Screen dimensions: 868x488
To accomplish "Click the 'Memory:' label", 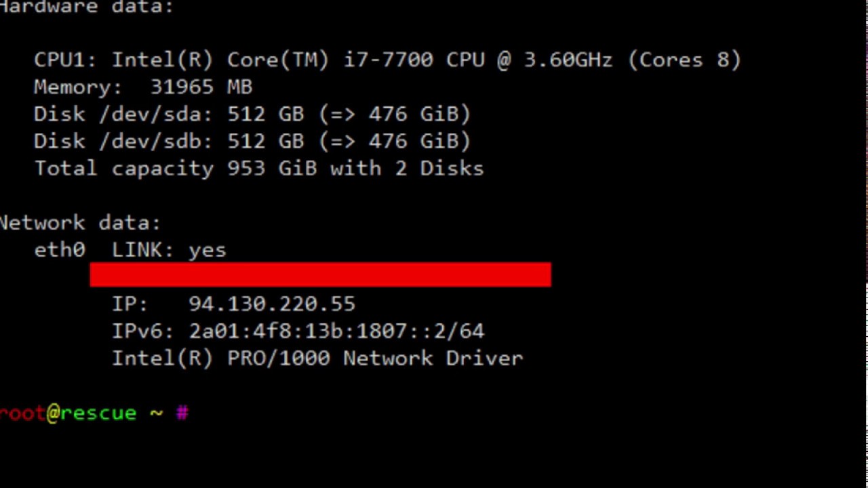I will [x=78, y=87].
